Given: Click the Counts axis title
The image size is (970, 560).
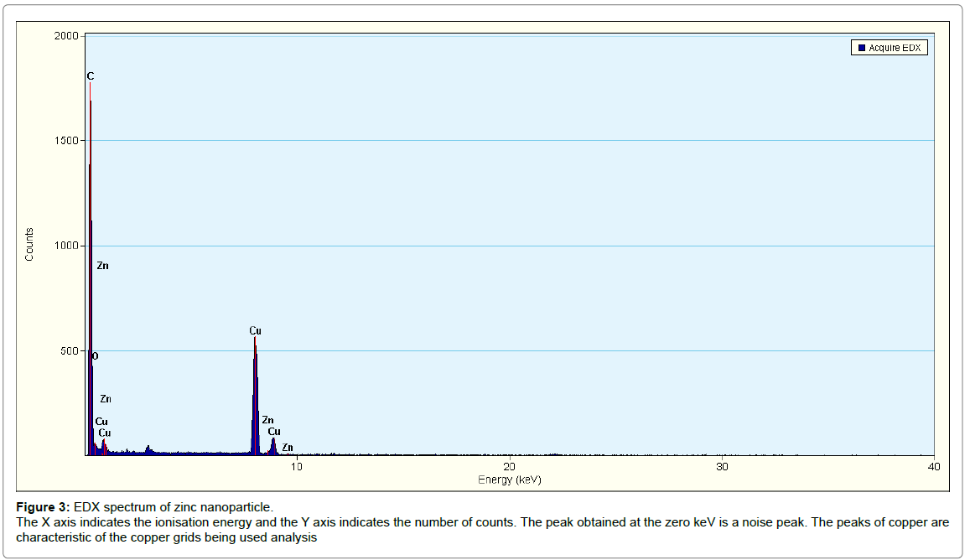Looking at the screenshot, I should (x=29, y=245).
